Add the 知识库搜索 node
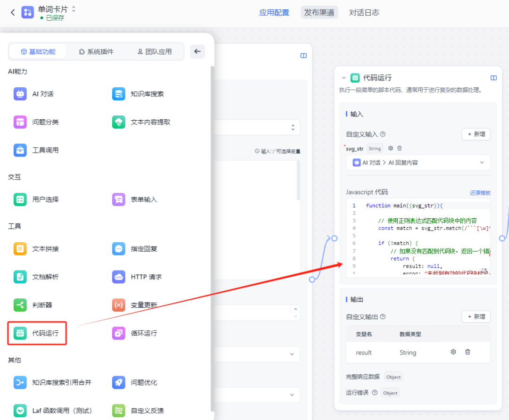The height and width of the screenshot is (420, 509). click(138, 94)
